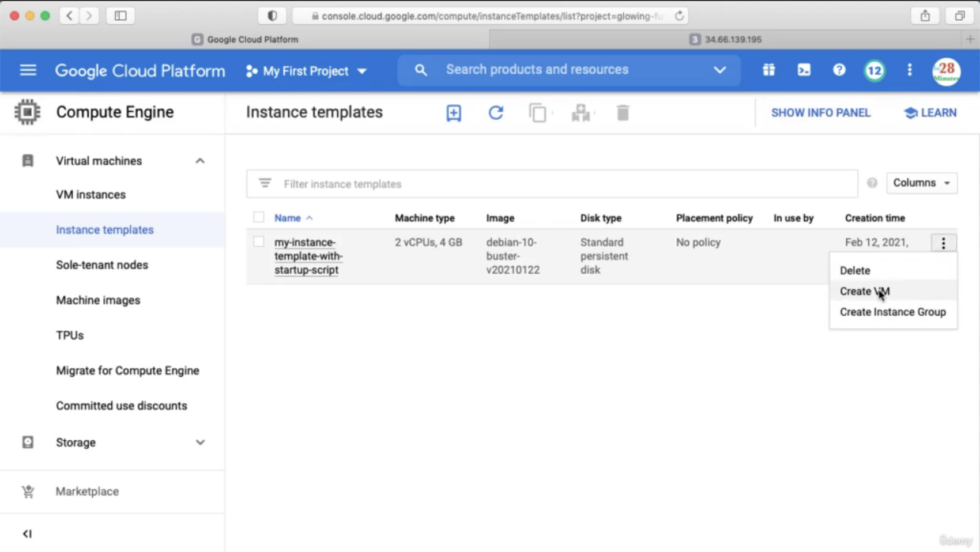Click SHOW INFO PANEL button
The width and height of the screenshot is (980, 552).
tap(820, 113)
